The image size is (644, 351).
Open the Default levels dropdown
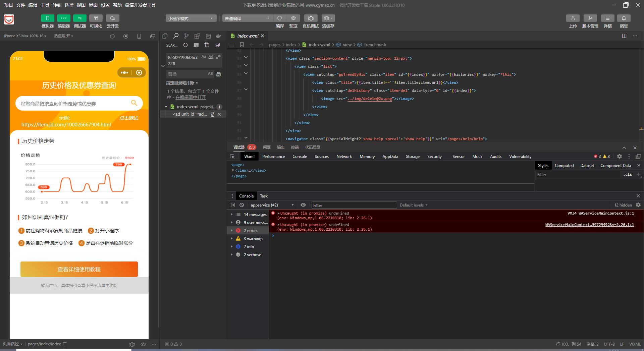(x=413, y=205)
